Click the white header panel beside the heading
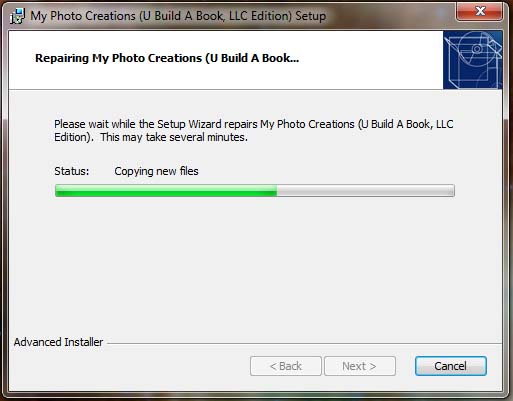The width and height of the screenshot is (513, 401). (370, 60)
